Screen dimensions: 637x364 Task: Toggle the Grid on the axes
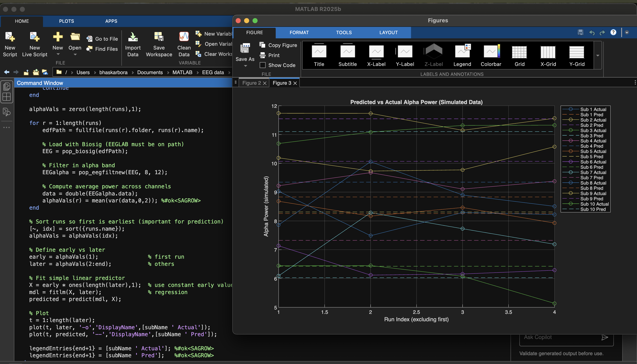click(x=519, y=55)
